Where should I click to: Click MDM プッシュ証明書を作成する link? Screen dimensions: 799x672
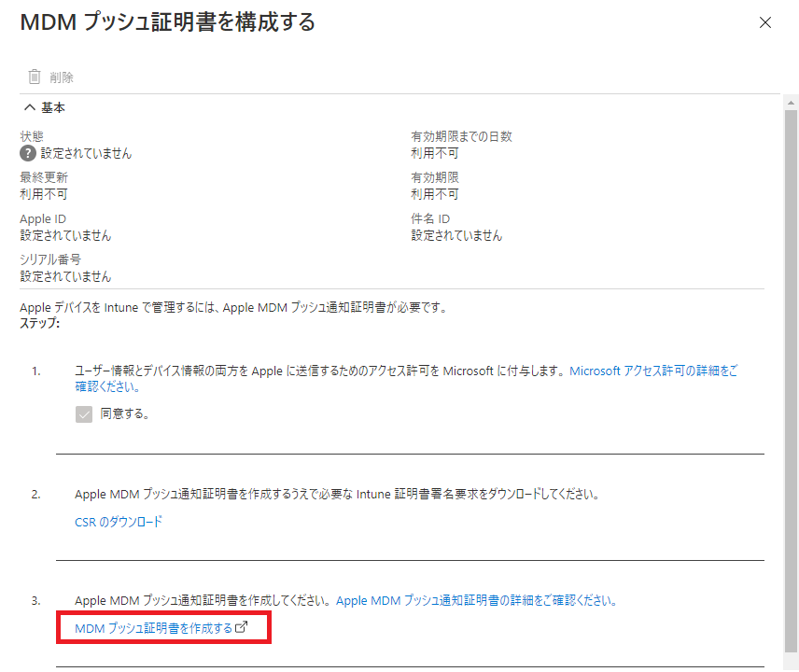click(x=153, y=628)
